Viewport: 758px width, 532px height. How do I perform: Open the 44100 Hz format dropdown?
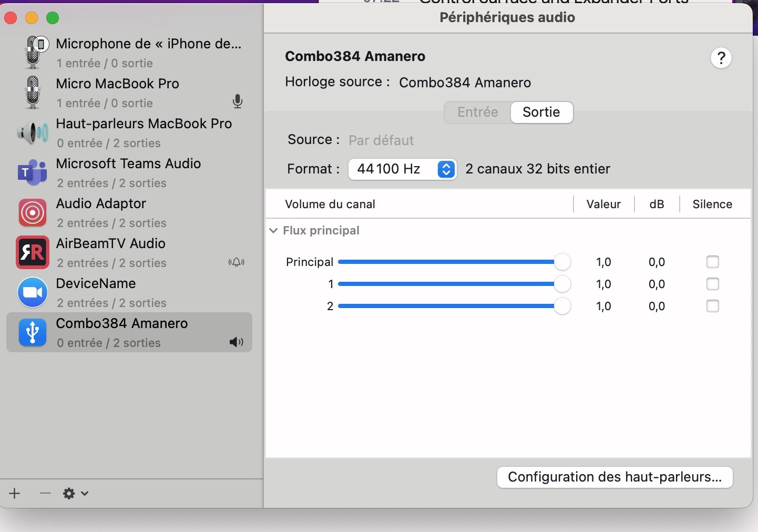click(x=402, y=169)
